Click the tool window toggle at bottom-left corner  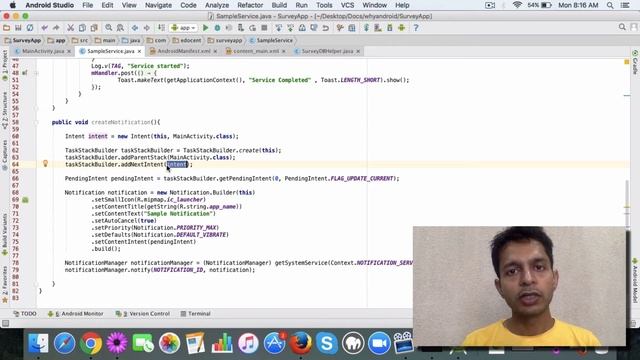coord(5,323)
